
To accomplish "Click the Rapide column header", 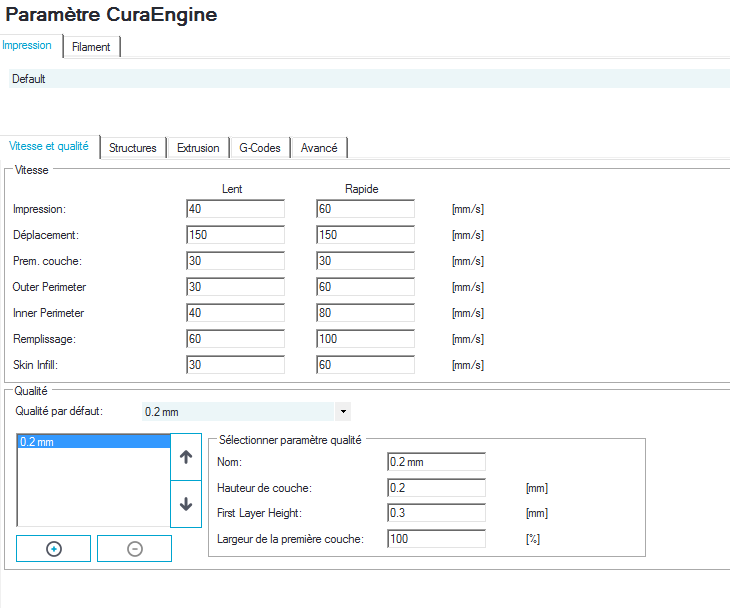I will point(362,189).
